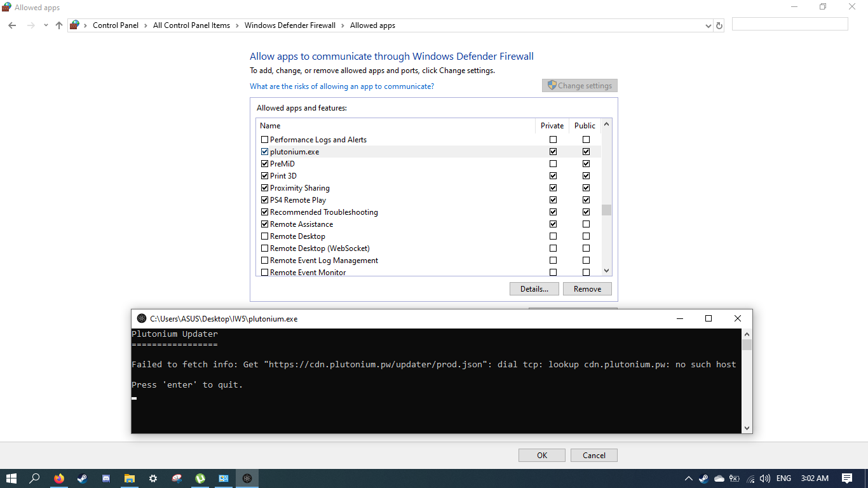Viewport: 868px width, 488px height.
Task: Click the Allowed apps window title icon
Action: coord(6,7)
